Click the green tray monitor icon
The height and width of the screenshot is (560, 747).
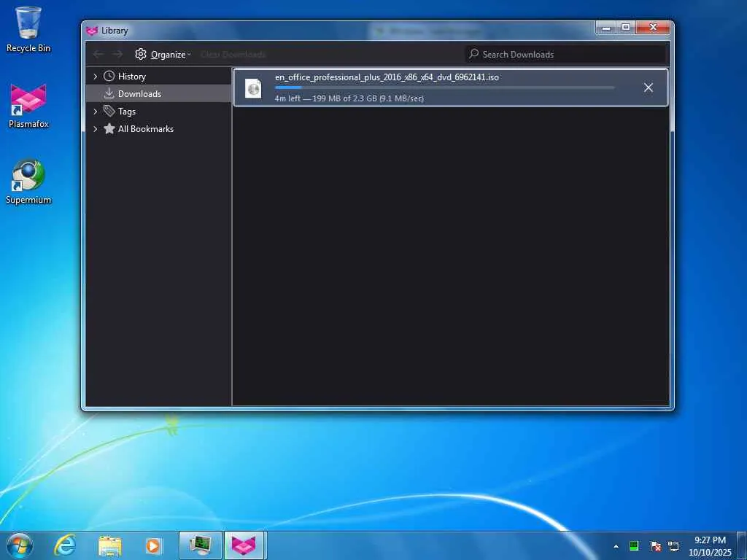point(634,546)
